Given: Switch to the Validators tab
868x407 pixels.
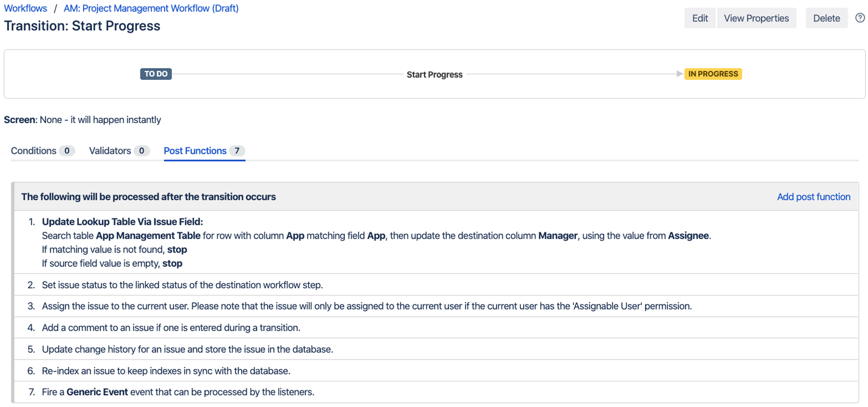Looking at the screenshot, I should click(110, 151).
